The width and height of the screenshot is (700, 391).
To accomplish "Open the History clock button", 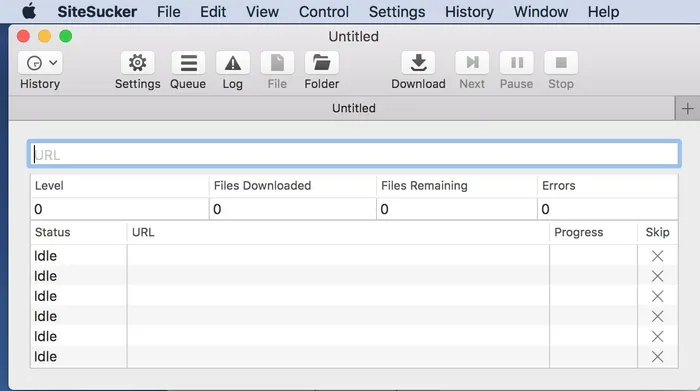I will point(34,63).
